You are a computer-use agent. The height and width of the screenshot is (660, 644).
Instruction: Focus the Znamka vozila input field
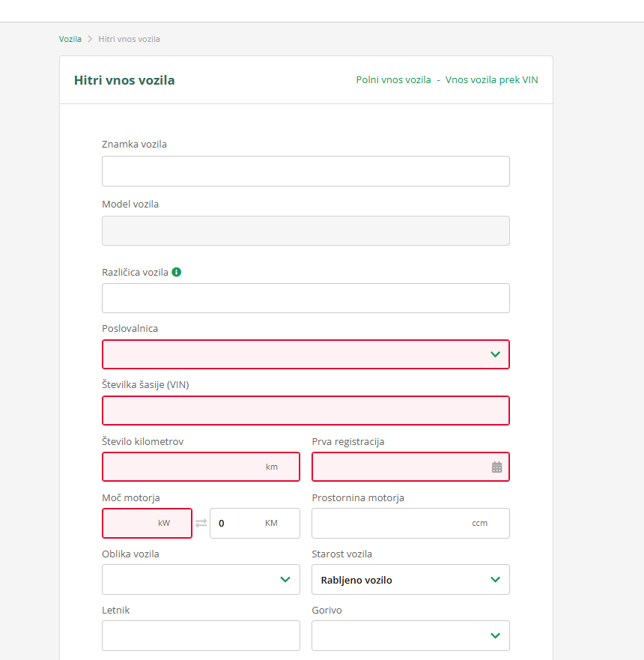coord(306,171)
